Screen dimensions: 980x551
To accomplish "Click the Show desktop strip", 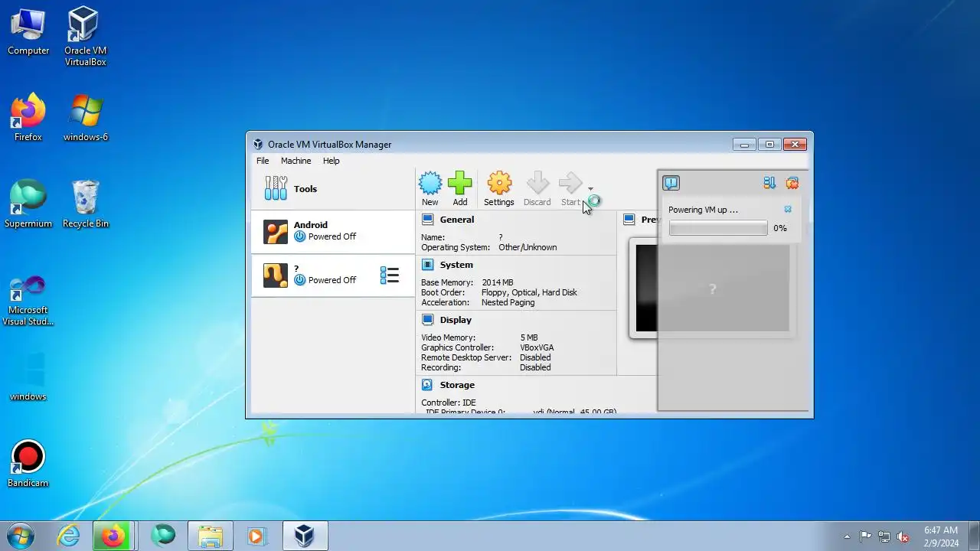I will click(974, 536).
